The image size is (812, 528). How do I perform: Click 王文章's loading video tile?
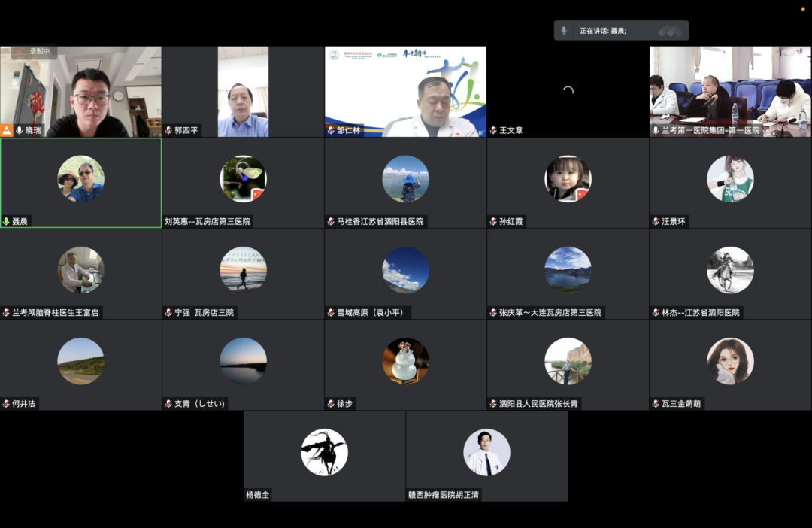(568, 91)
